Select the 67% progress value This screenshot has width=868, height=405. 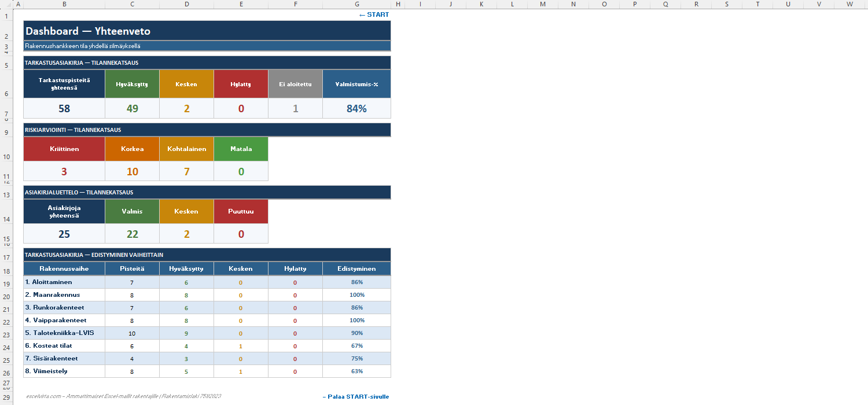pos(356,346)
